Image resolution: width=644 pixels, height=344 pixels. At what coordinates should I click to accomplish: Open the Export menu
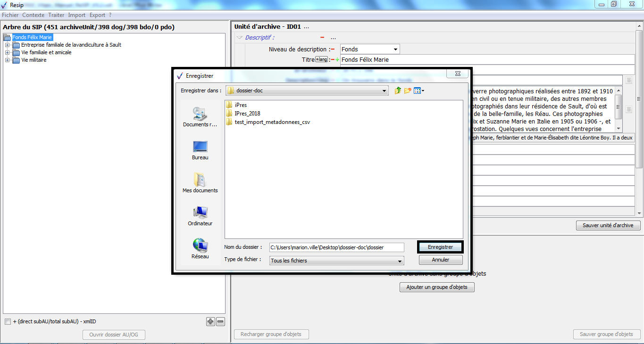97,15
